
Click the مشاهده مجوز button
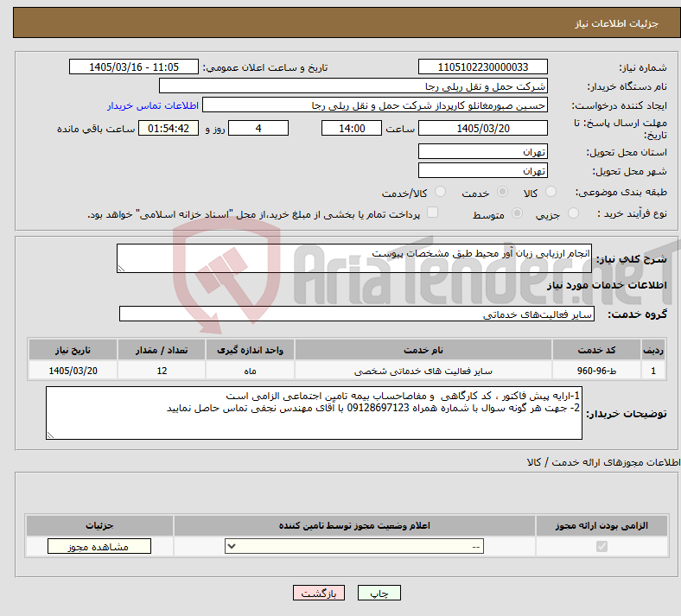tap(99, 546)
